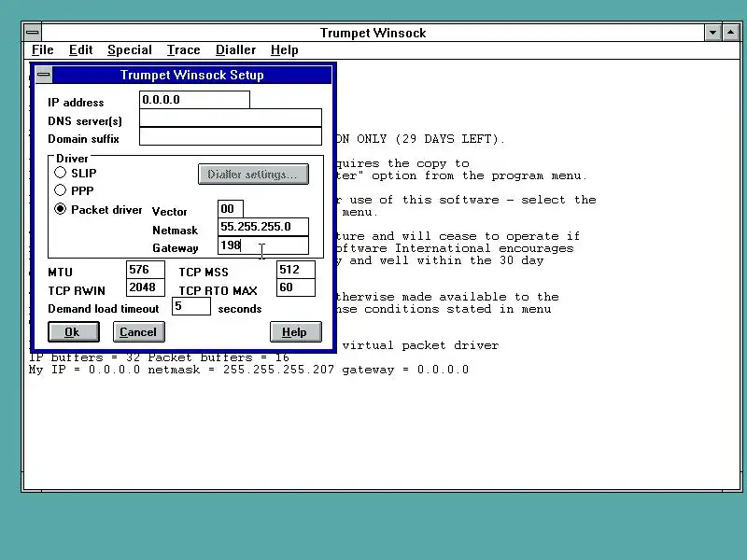Click the Trumpet Winsock Setup title bar
Image resolution: width=747 pixels, height=560 pixels.
click(192, 75)
